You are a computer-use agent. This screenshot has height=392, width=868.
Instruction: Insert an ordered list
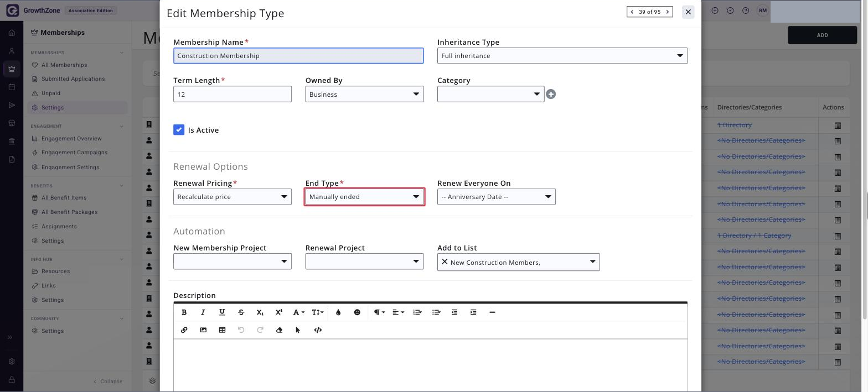417,312
